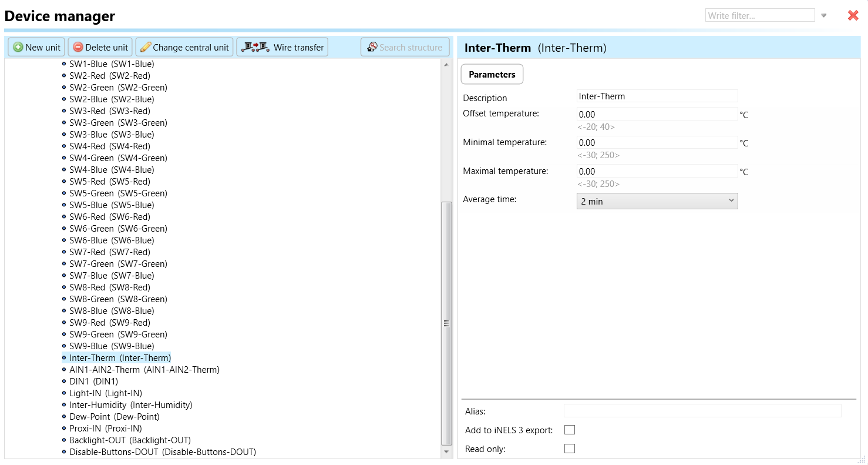Click the Wire transfer icon
This screenshot has width=868, height=465.
pos(255,47)
